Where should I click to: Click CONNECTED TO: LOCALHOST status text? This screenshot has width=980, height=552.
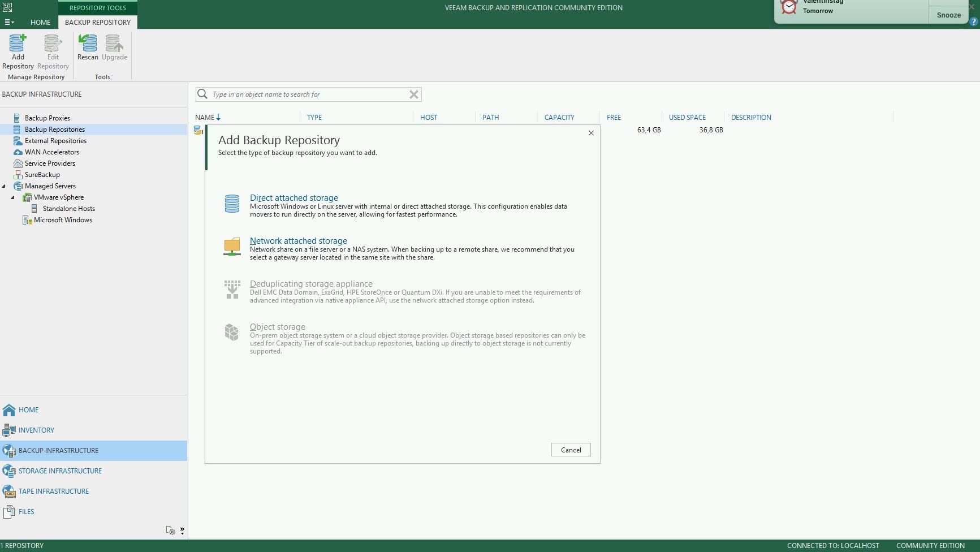click(833, 546)
